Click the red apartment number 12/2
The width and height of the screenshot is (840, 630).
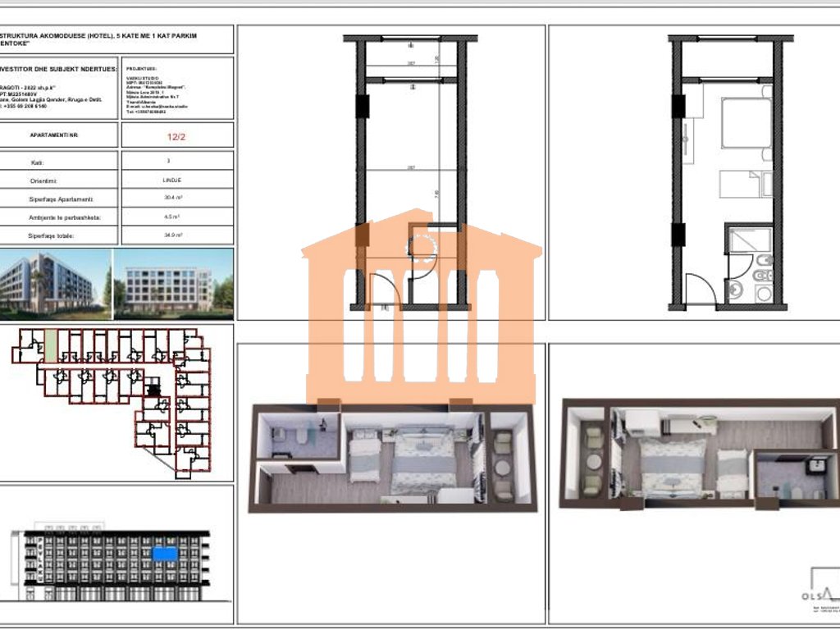(x=176, y=136)
